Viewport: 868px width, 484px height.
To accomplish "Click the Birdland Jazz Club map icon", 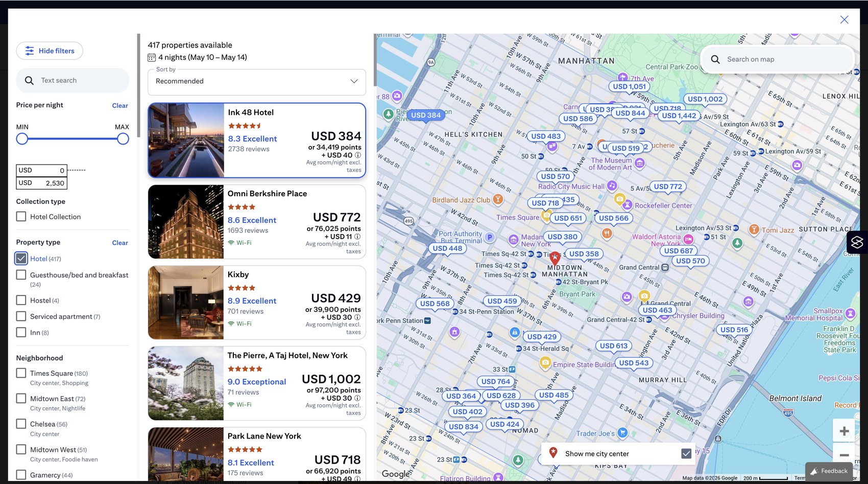I will click(x=498, y=199).
